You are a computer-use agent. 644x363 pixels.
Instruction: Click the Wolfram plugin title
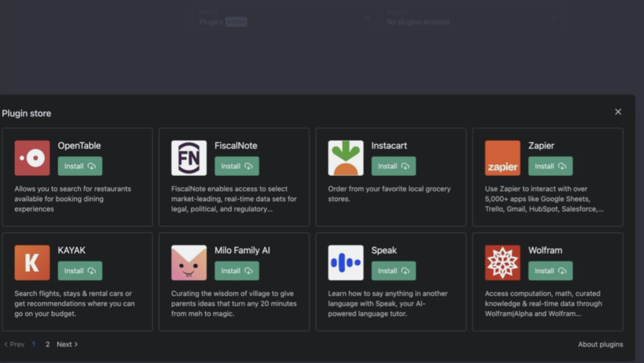point(545,250)
